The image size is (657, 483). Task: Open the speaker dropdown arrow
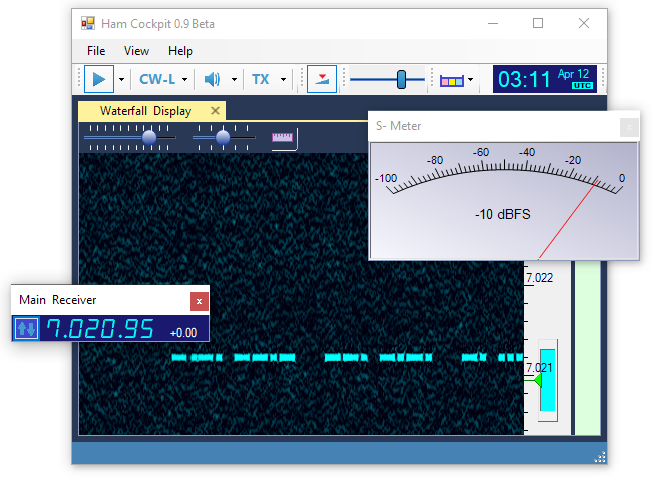click(234, 79)
